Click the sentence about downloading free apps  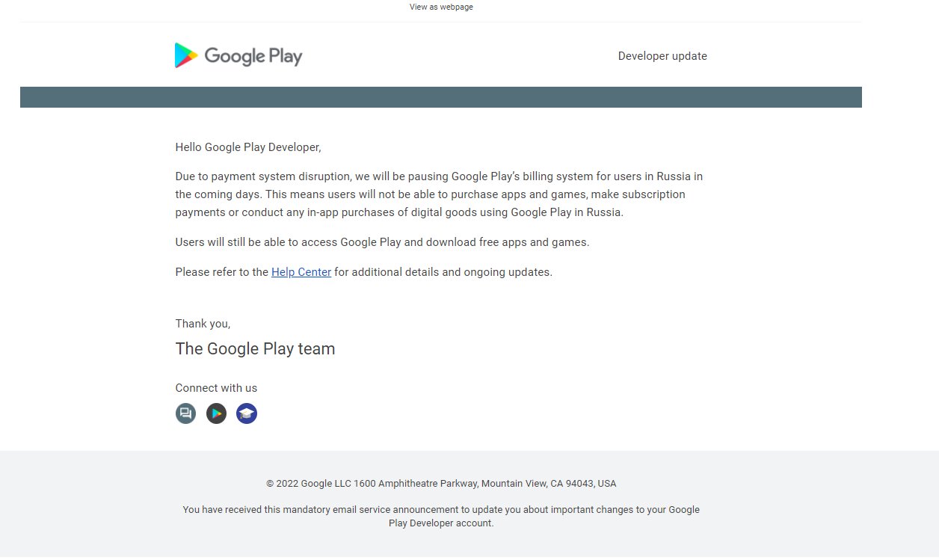click(382, 242)
